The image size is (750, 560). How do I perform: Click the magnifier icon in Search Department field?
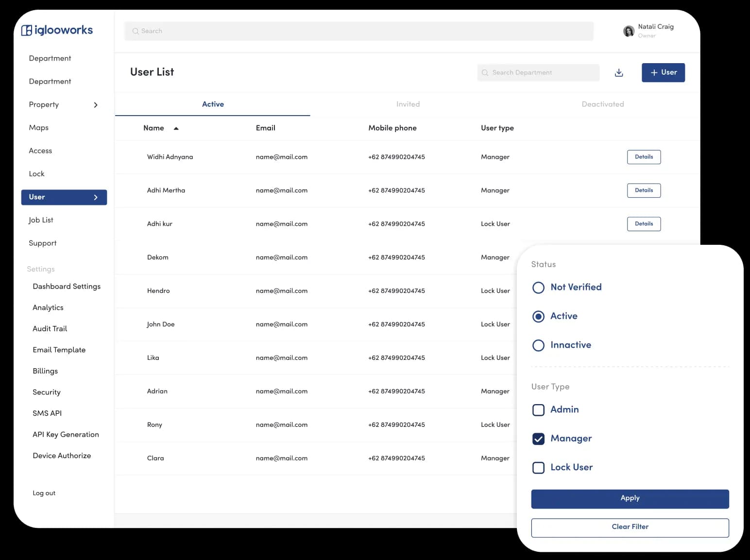pos(485,72)
